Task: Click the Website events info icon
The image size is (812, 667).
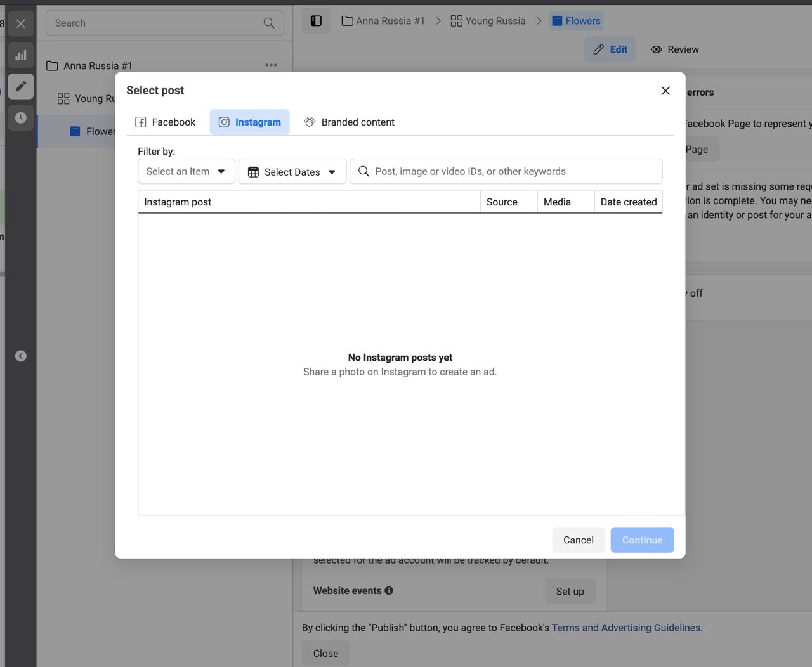Action: click(389, 590)
